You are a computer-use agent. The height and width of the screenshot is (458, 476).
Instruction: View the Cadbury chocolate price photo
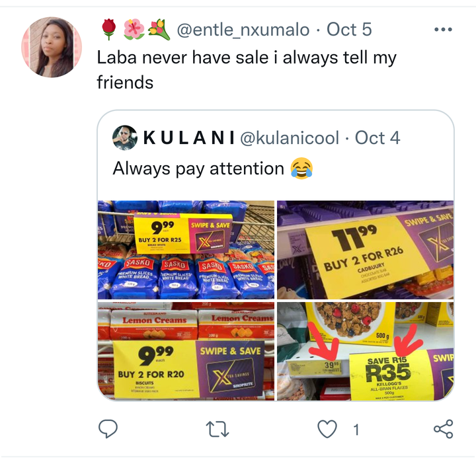[x=366, y=250]
